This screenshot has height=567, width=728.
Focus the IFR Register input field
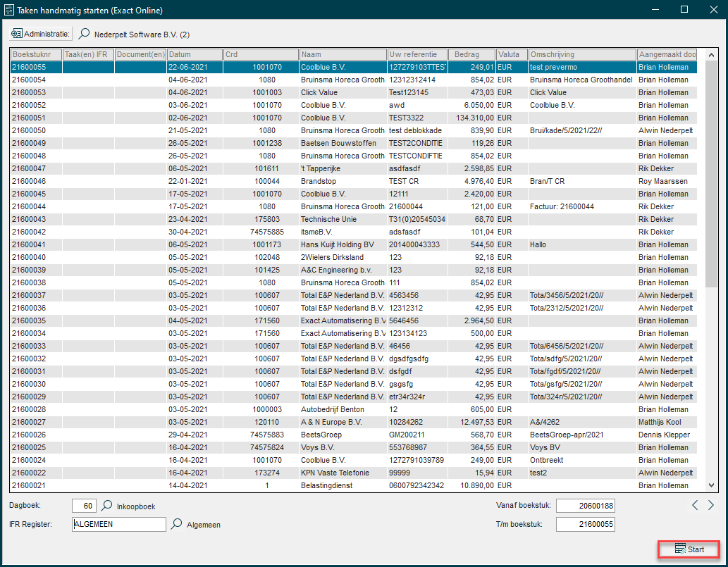point(119,524)
